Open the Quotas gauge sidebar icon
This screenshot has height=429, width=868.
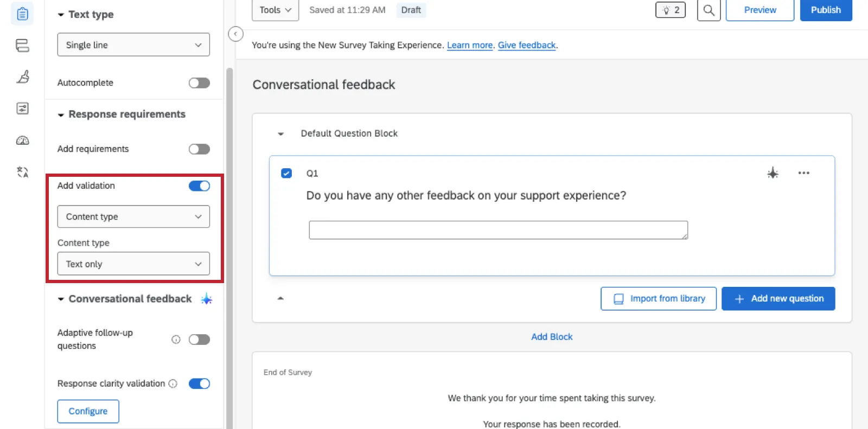[x=22, y=140]
